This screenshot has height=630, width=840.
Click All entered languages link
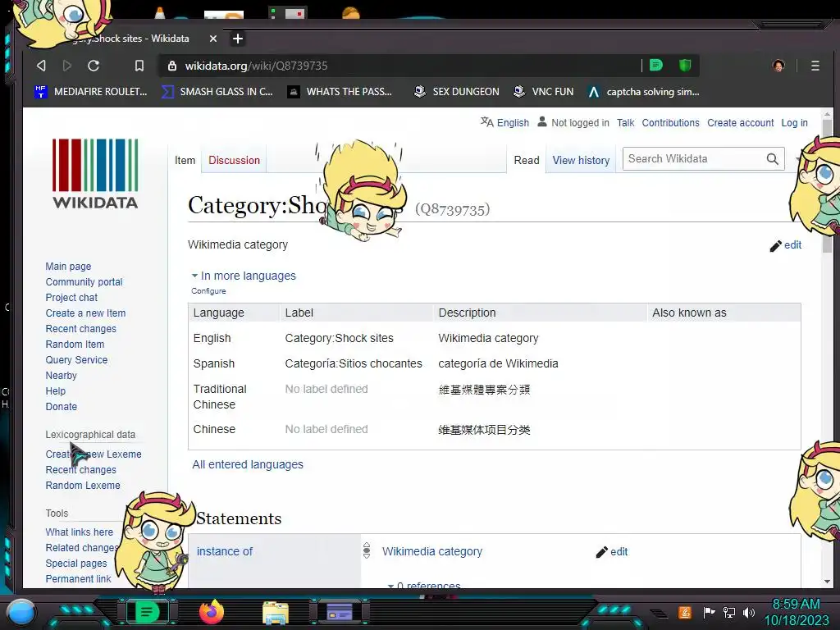pyautogui.click(x=248, y=464)
